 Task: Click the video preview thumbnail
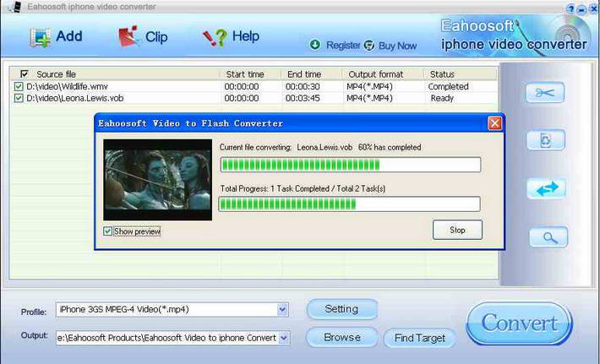(158, 180)
